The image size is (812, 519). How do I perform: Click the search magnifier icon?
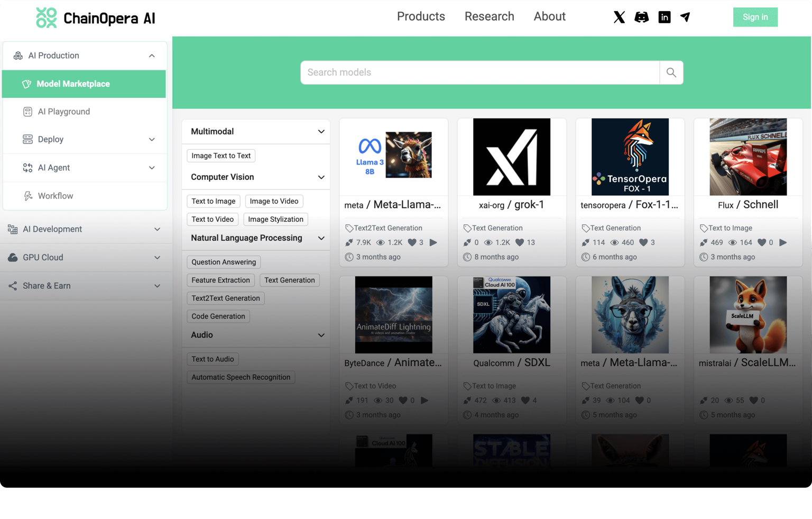[x=671, y=72]
